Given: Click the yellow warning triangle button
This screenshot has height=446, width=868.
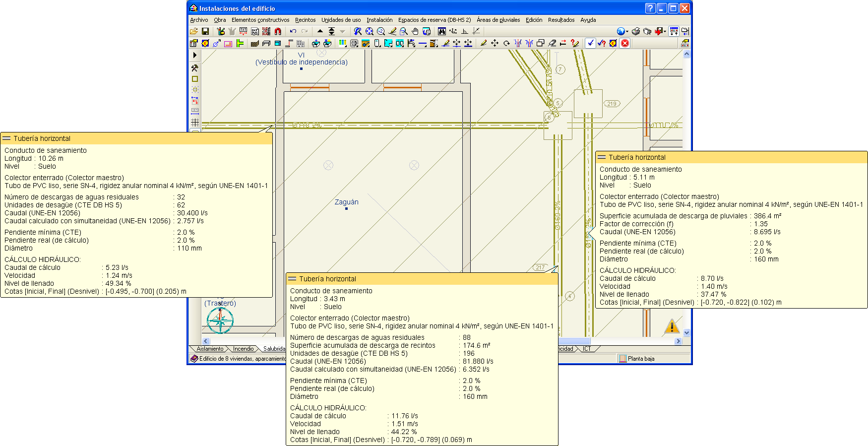Looking at the screenshot, I should pyautogui.click(x=672, y=326).
